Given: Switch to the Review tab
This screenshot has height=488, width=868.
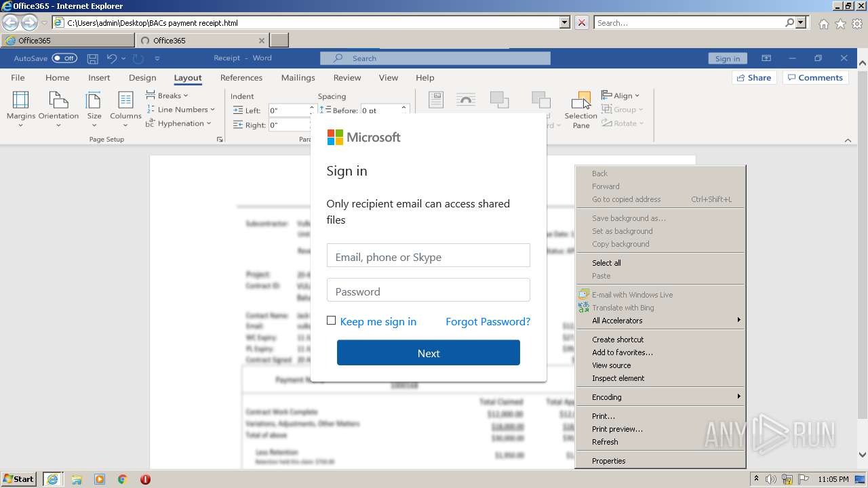Looking at the screenshot, I should coord(347,77).
